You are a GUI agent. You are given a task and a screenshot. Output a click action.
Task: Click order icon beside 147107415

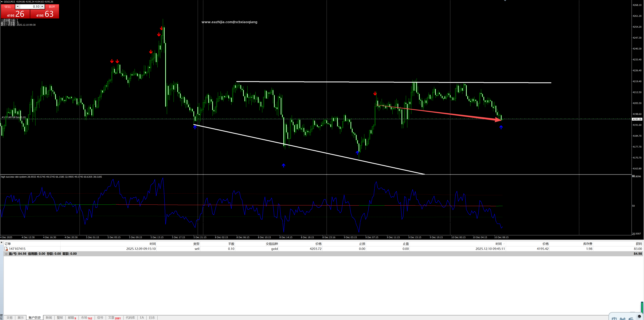pos(6,249)
